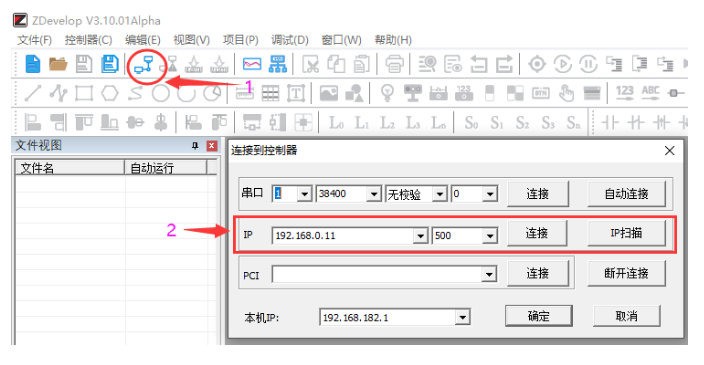Click the breakpoint target toolbar icon

point(537,64)
